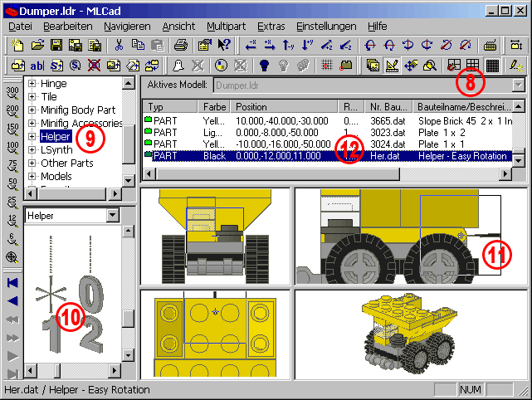The width and height of the screenshot is (532, 400).
Task: Open the Aktives Modell dropdown
Action: tap(519, 85)
